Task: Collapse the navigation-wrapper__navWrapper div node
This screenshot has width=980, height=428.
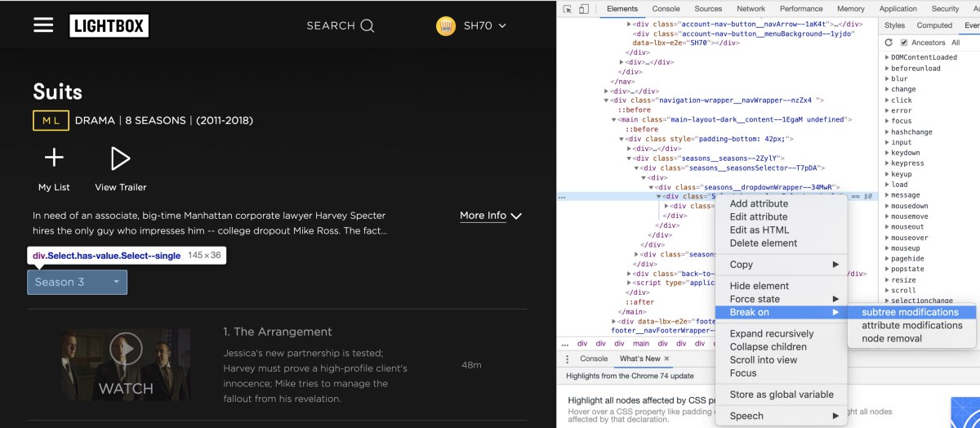Action: (x=608, y=100)
